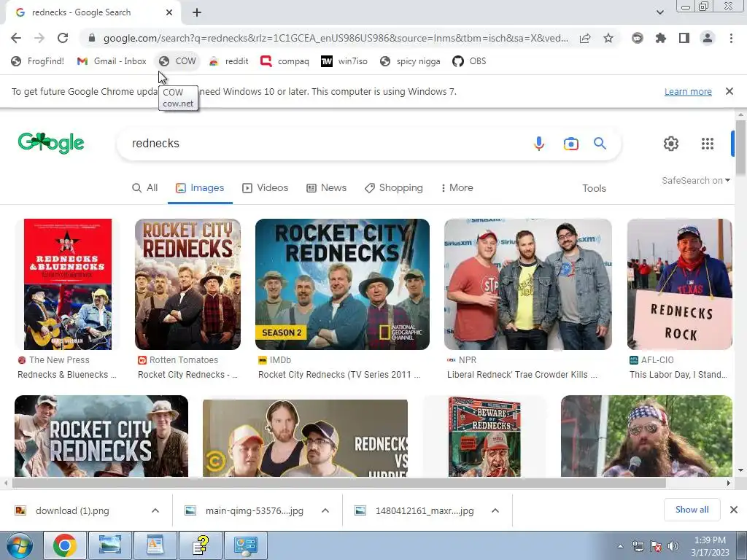Open the Chrome profile avatar
Screen dimensions: 747x560
click(x=708, y=38)
